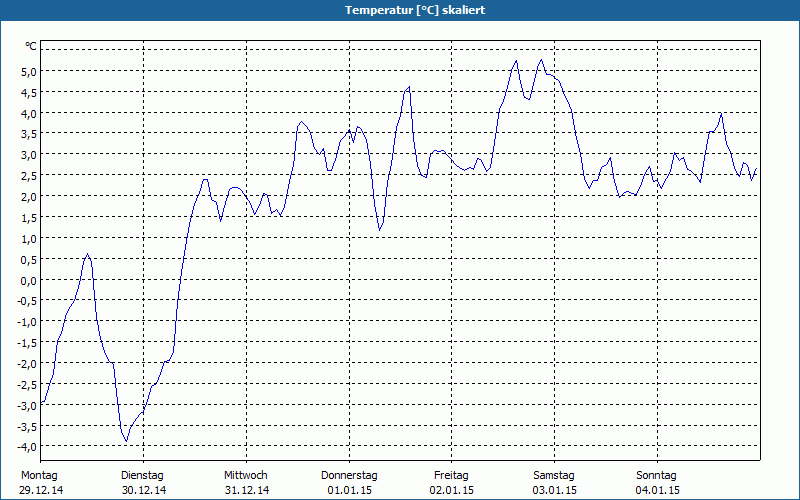Select the 1,5 y-axis label
Viewport: 800px width, 500px height.
[x=29, y=218]
